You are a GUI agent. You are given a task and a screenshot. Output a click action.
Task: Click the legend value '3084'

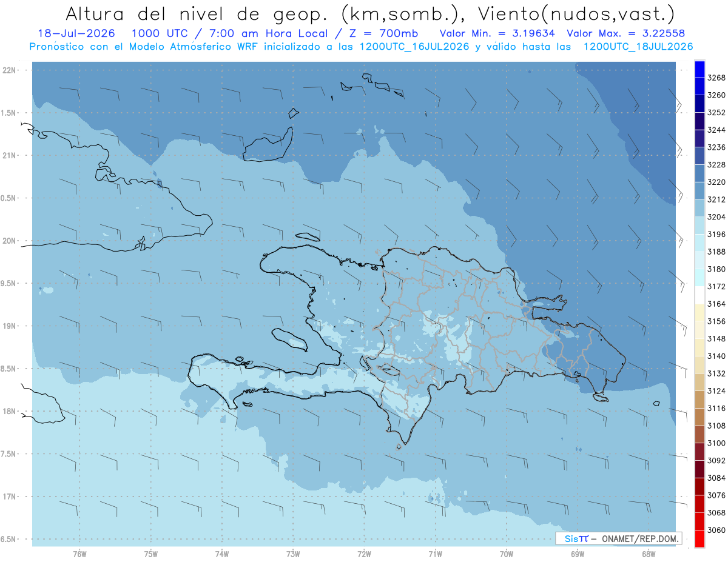point(716,478)
